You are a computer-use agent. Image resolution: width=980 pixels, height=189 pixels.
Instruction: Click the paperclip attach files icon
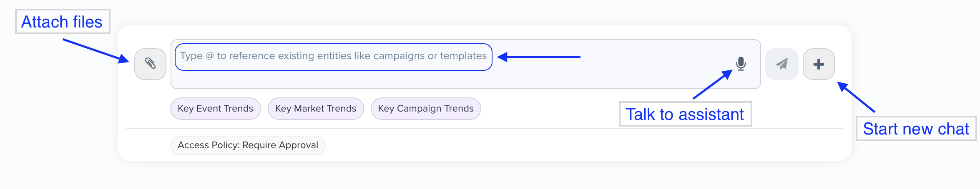150,64
